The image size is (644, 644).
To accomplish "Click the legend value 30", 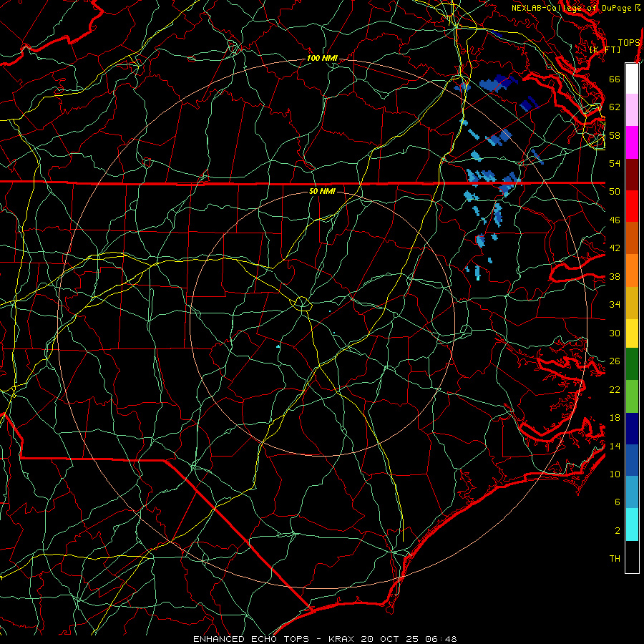I will 615,333.
